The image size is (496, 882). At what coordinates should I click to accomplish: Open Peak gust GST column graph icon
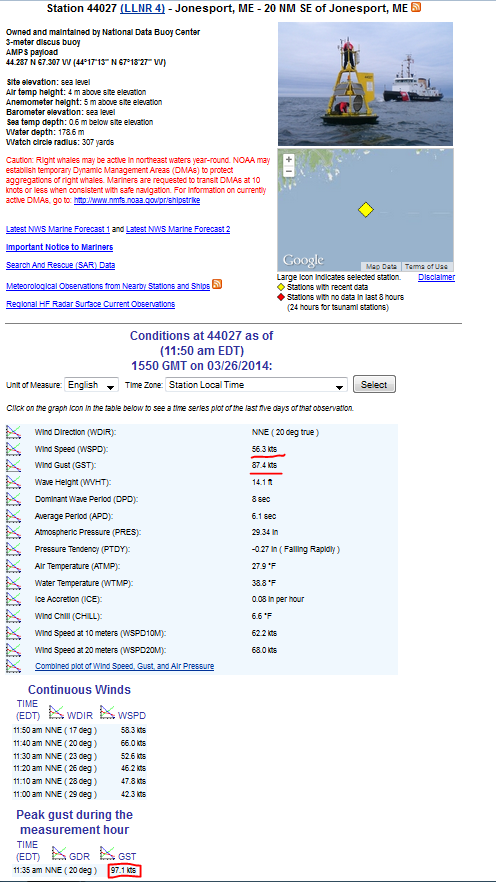(107, 853)
